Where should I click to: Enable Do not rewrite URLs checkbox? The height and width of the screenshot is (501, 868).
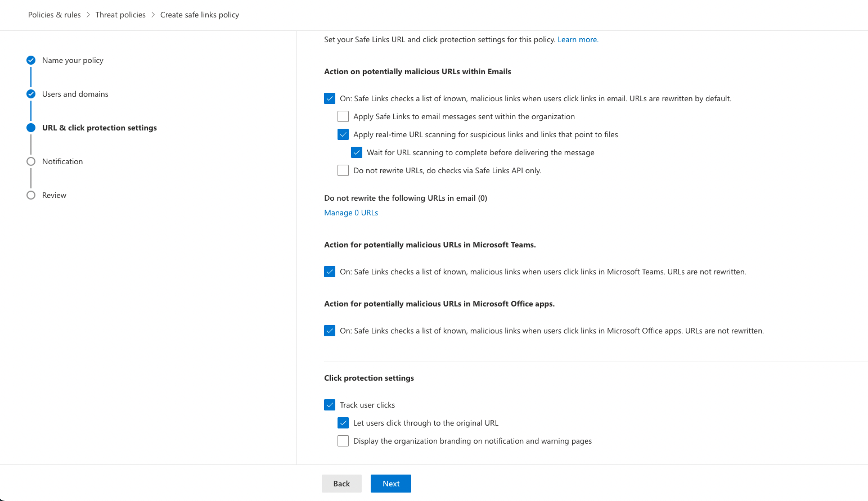(343, 170)
